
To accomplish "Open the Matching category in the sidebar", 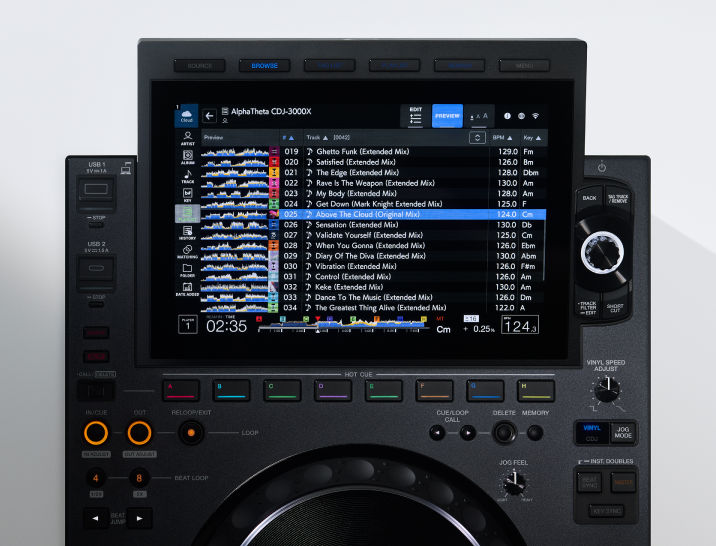I will point(187,252).
